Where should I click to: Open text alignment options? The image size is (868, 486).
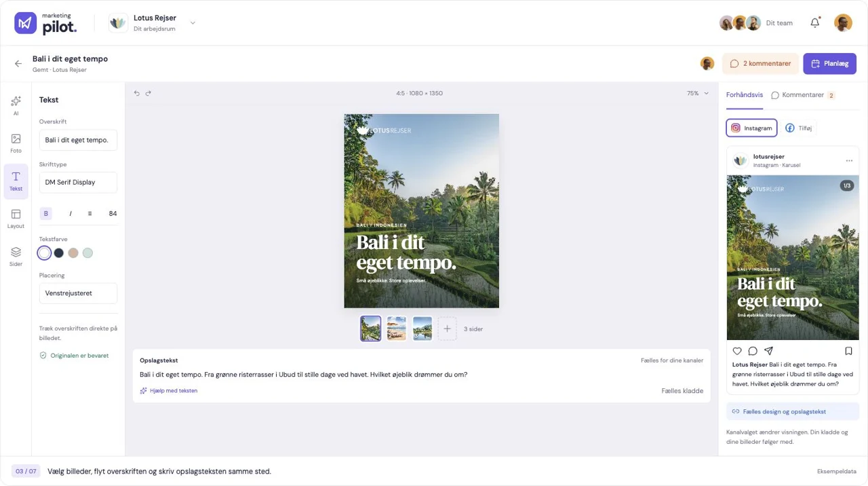coord(90,213)
